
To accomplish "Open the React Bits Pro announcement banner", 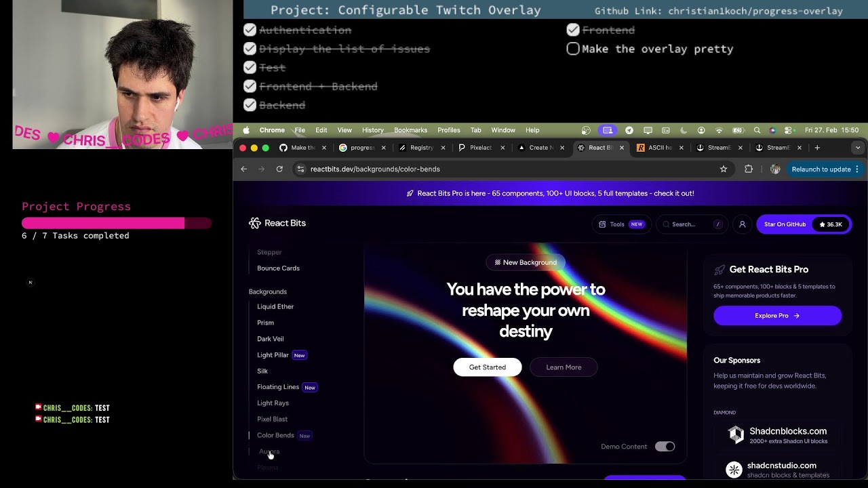I will (x=550, y=193).
